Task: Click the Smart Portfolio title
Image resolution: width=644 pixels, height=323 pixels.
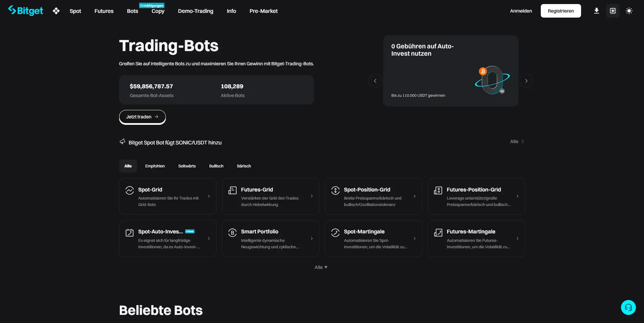Action: pos(260,232)
